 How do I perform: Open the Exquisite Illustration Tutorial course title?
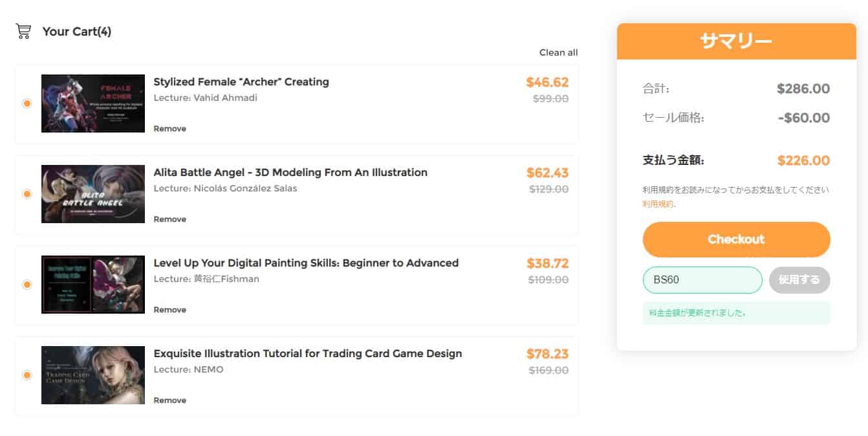[x=308, y=354]
